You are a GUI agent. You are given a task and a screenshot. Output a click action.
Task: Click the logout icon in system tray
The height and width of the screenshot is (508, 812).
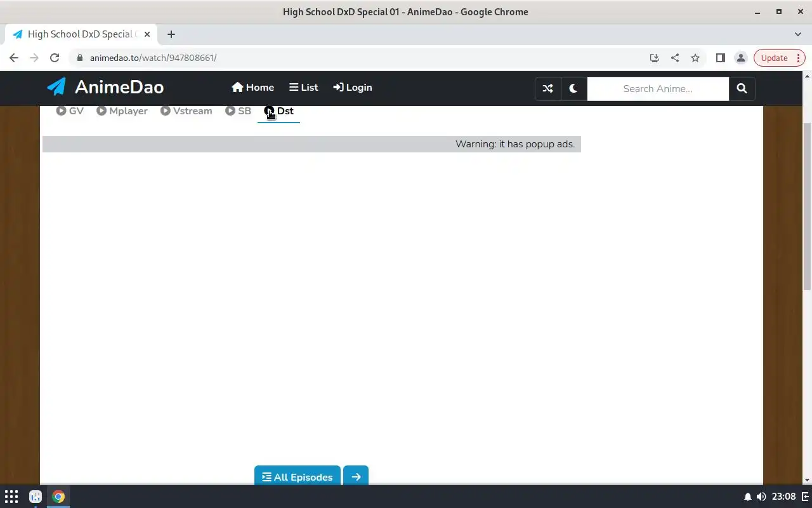coord(805,497)
